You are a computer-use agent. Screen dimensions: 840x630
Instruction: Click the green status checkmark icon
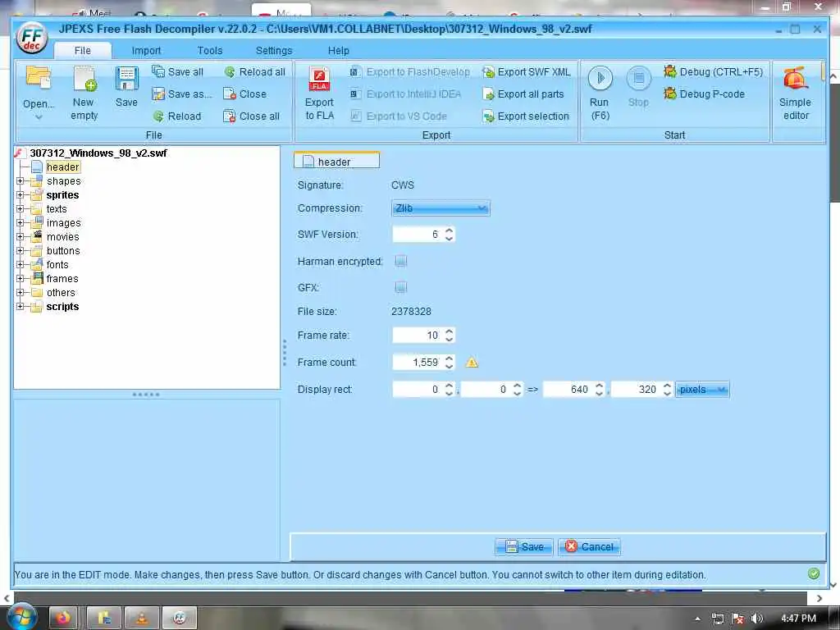tap(814, 573)
